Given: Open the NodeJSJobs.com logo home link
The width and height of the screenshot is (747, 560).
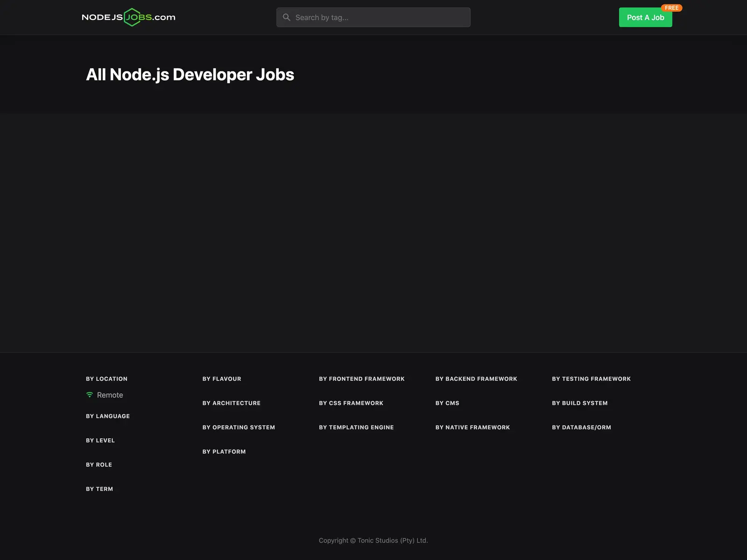Looking at the screenshot, I should click(x=128, y=17).
